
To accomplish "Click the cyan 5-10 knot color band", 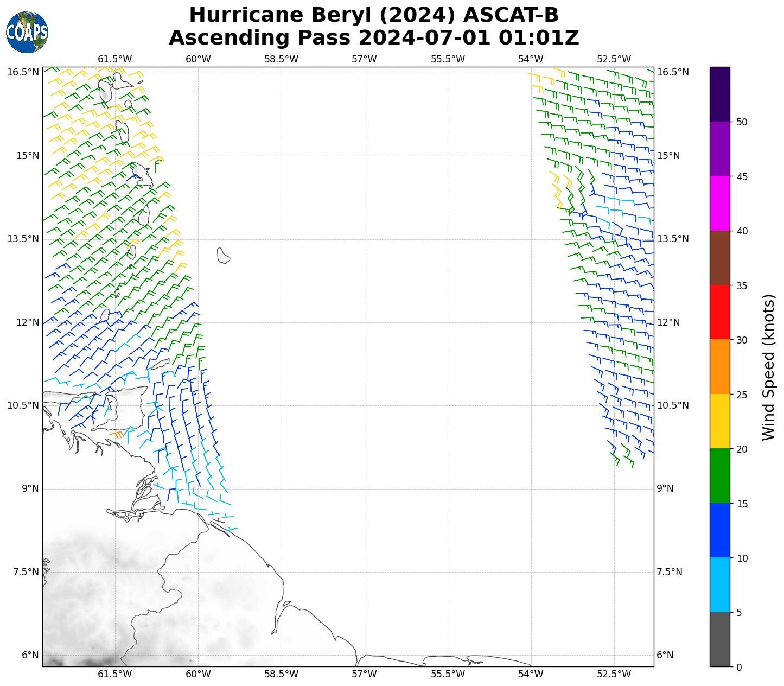I will pos(720,585).
